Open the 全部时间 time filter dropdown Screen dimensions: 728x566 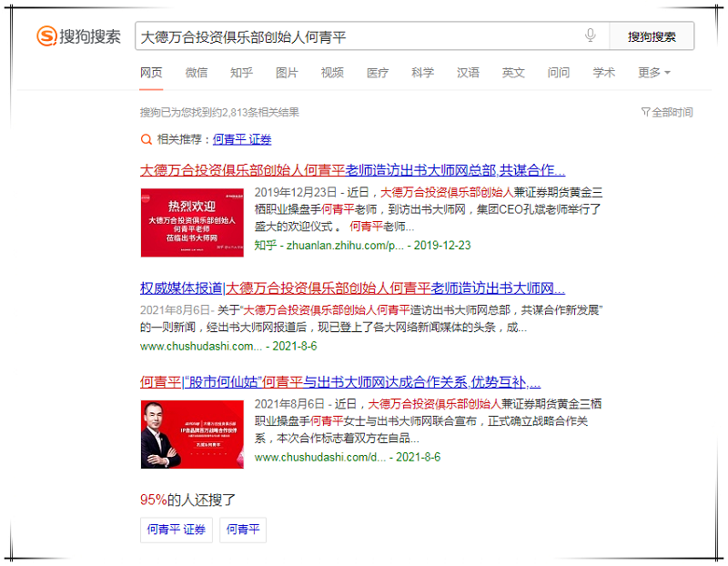coord(667,112)
